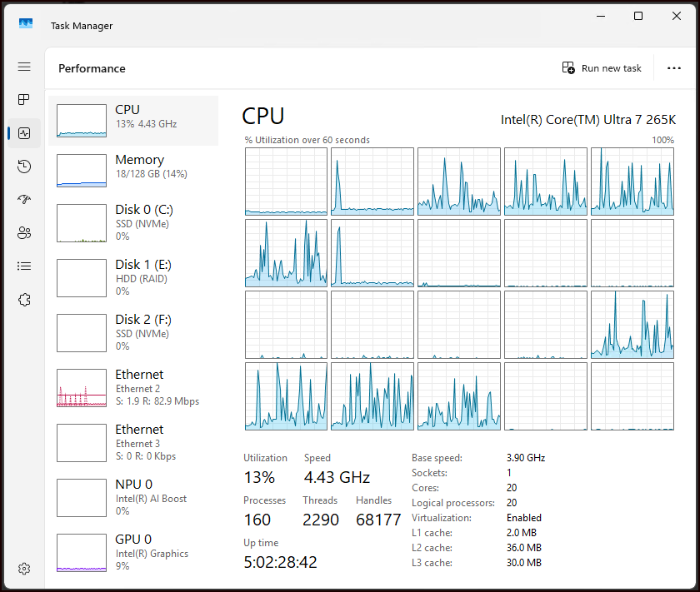Select the Performance page icon in sidebar
700x592 pixels.
[x=24, y=133]
